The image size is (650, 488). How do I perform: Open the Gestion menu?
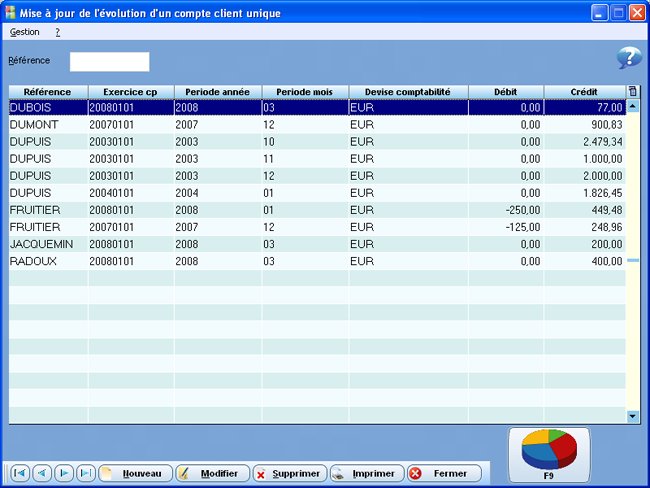coord(24,32)
